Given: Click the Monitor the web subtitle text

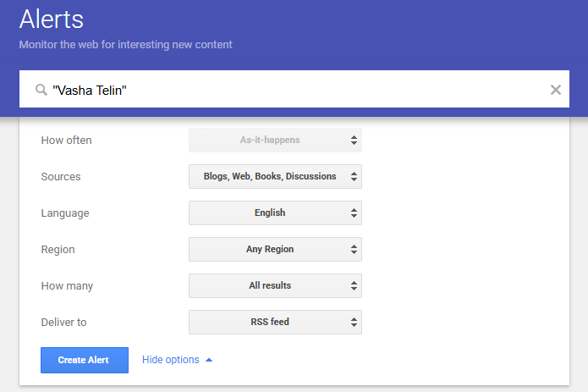Looking at the screenshot, I should [125, 44].
